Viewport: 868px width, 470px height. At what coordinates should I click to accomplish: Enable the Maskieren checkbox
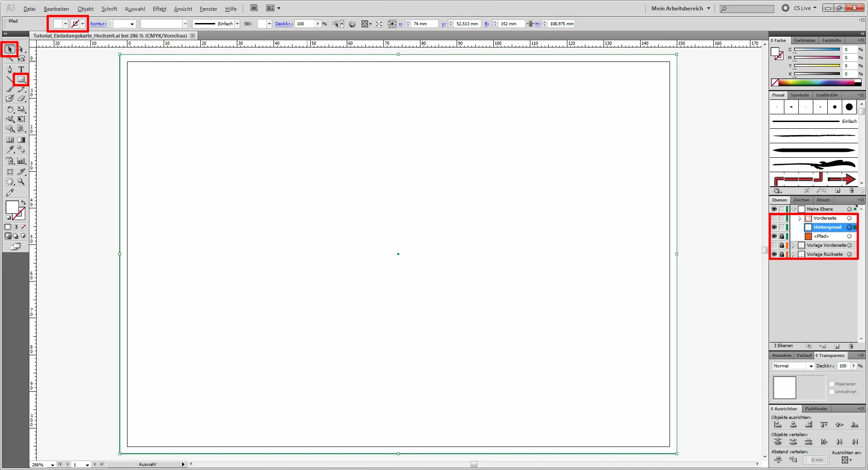[x=832, y=383]
